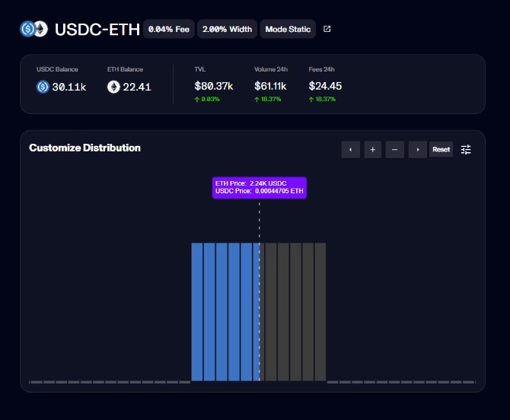Viewport: 510px width, 420px height.
Task: Select the 2.00% Width badge
Action: pos(227,30)
